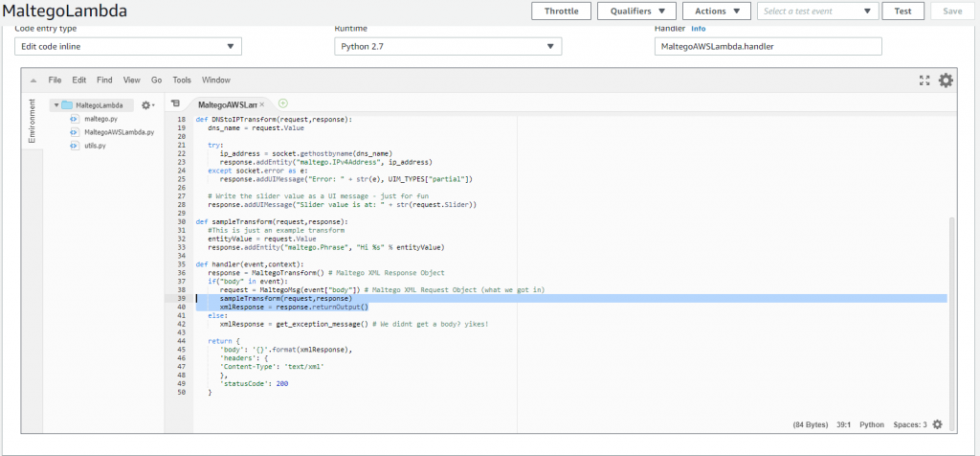Collapse the MaltegoLambda folder tree
The image size is (980, 456).
(56, 105)
